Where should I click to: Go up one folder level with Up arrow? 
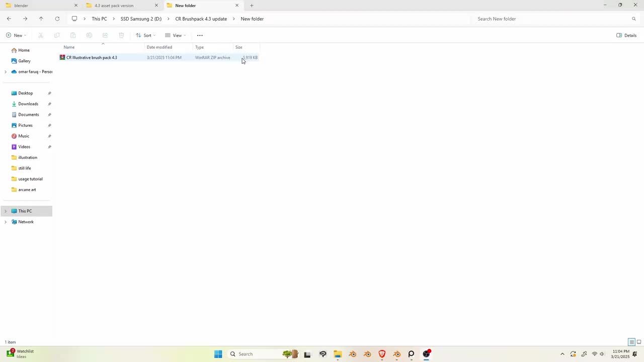pyautogui.click(x=41, y=19)
